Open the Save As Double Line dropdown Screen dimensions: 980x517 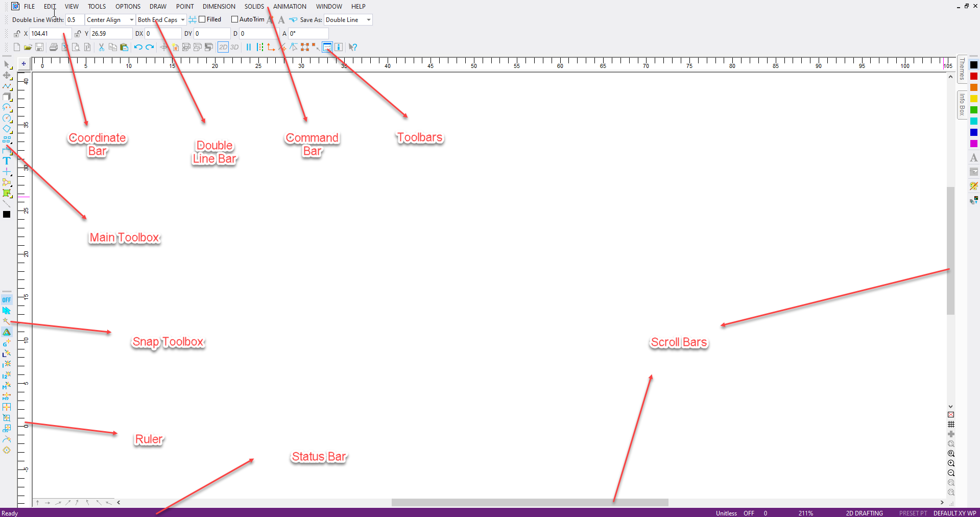coord(348,20)
